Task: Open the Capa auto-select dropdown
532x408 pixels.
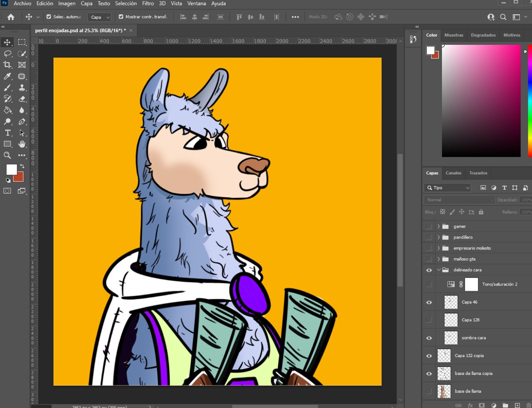Action: point(99,17)
